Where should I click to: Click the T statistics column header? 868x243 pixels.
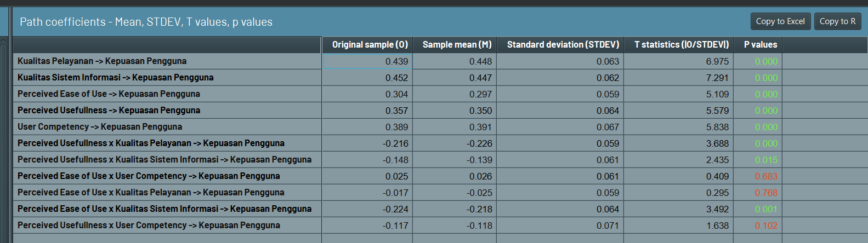[681, 44]
